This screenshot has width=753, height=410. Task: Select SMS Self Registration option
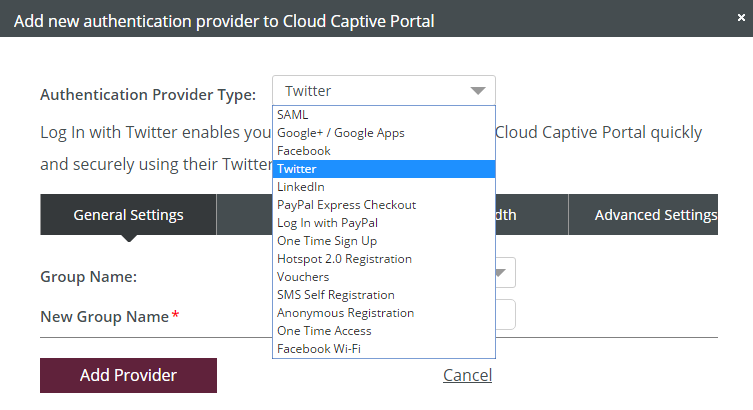click(384, 295)
